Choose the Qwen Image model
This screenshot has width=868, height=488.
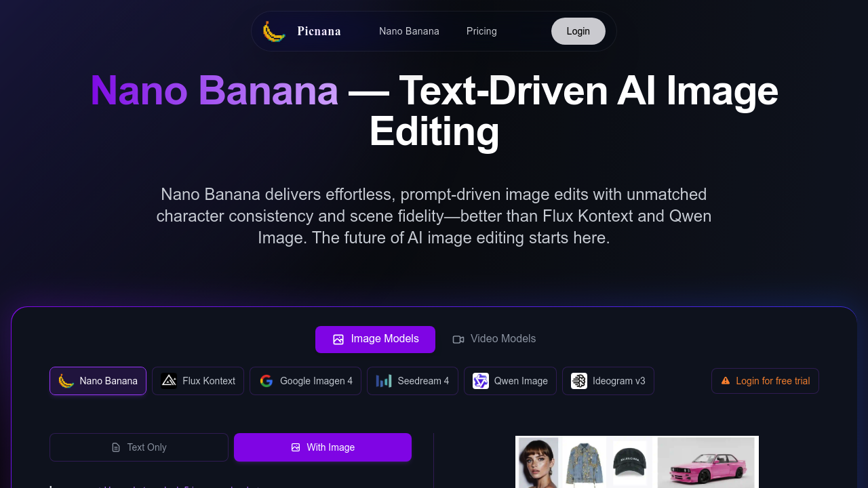510,380
